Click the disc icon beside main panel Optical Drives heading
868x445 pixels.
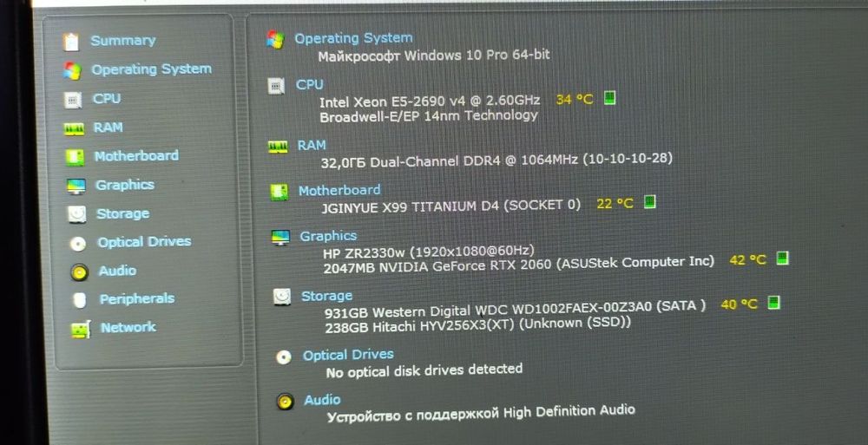point(284,357)
